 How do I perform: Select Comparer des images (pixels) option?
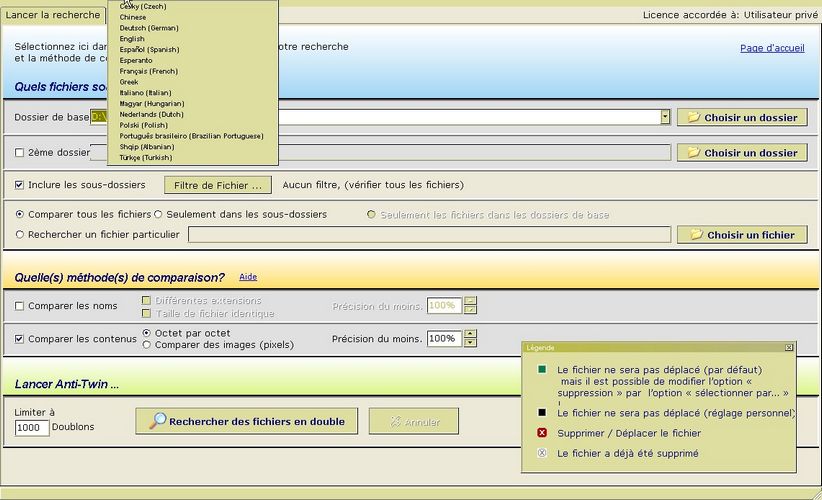click(x=147, y=345)
